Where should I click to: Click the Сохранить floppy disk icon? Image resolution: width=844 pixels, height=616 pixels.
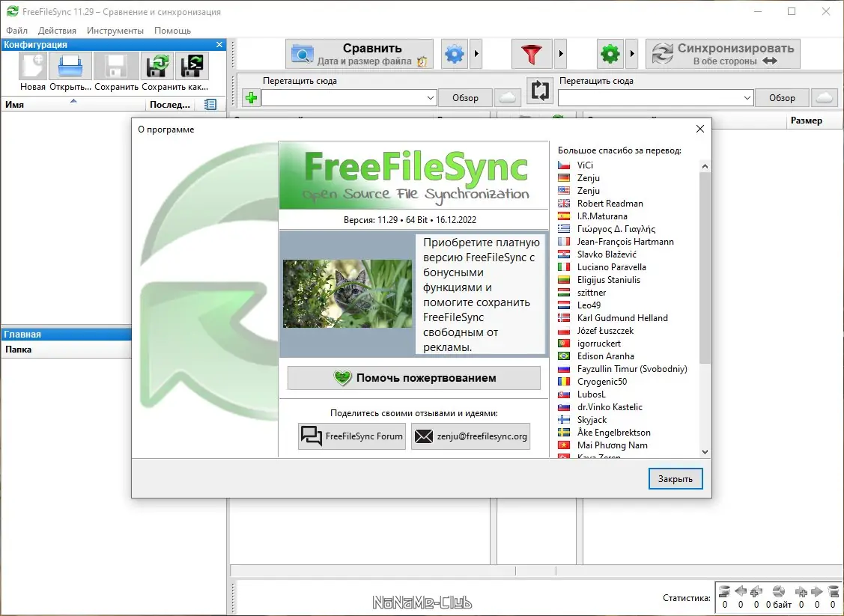(x=116, y=66)
